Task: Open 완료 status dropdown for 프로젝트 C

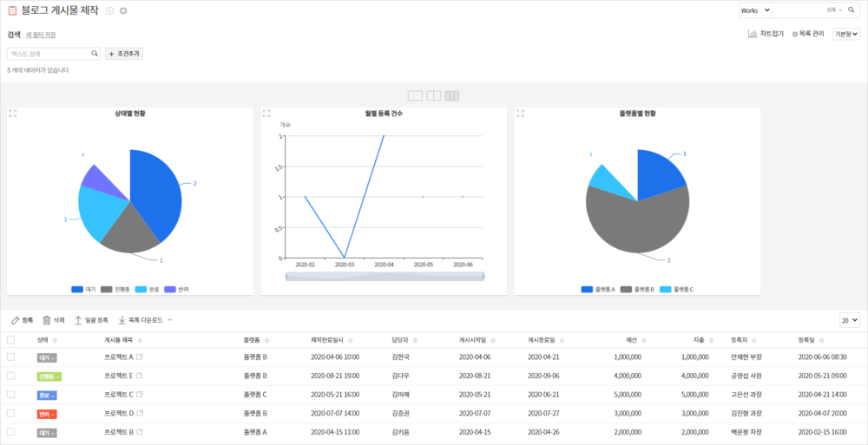Action: (47, 396)
